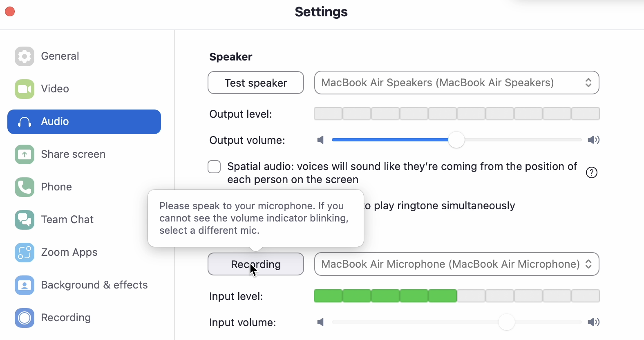644x340 pixels.
Task: Click the Output volume slider knob
Action: (456, 140)
